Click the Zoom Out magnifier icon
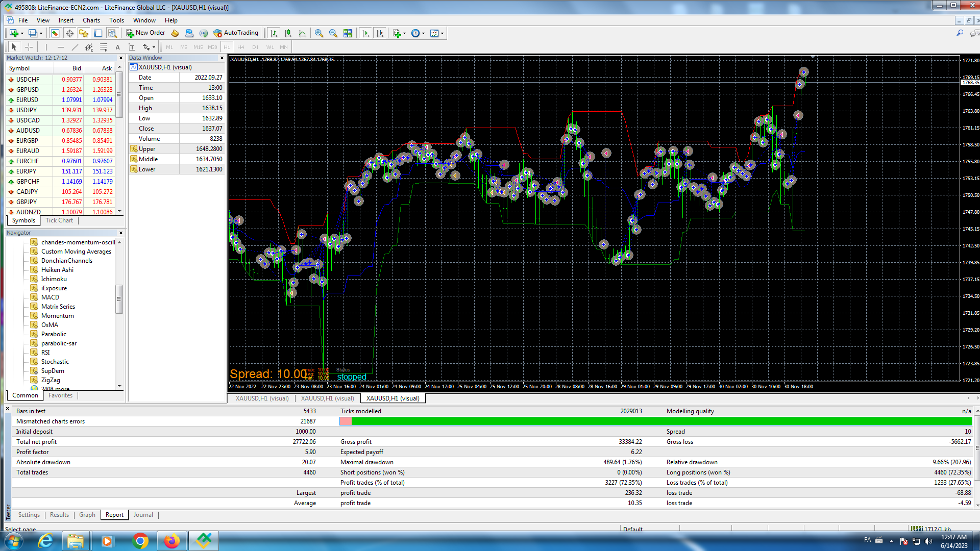 pos(333,33)
